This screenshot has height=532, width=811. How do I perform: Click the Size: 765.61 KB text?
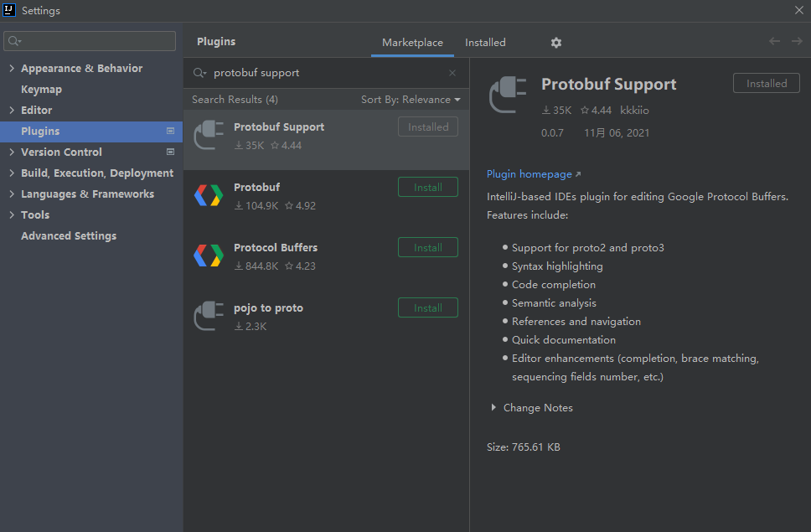pyautogui.click(x=524, y=447)
